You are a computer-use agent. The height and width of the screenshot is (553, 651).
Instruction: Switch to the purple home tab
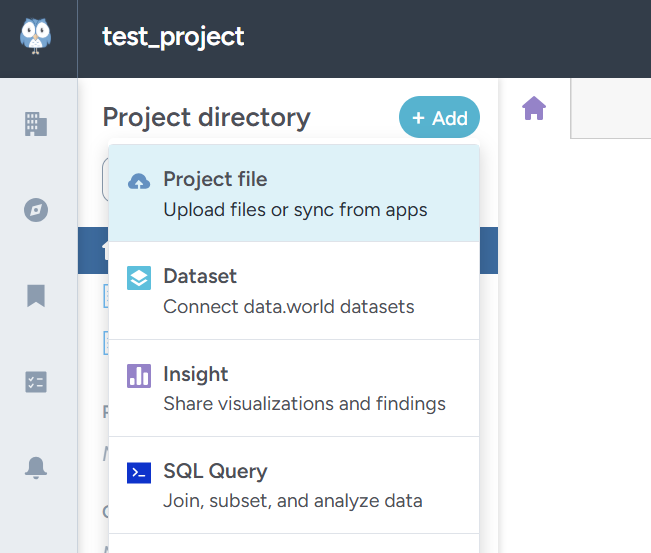coord(534,109)
